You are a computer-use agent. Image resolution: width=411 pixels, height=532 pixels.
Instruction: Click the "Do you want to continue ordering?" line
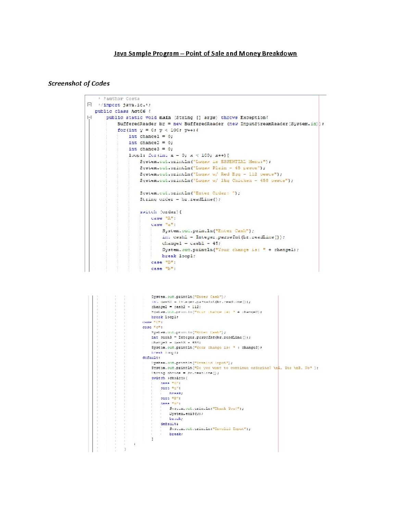point(235,368)
